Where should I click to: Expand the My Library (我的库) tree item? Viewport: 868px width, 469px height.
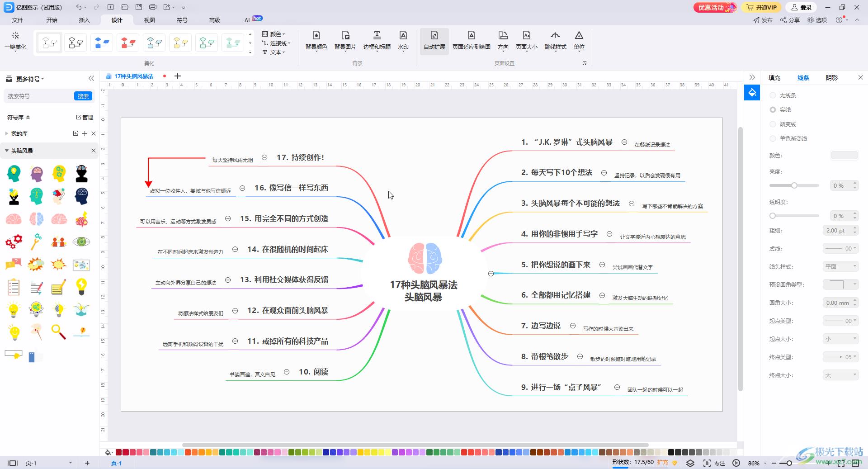[x=6, y=133]
